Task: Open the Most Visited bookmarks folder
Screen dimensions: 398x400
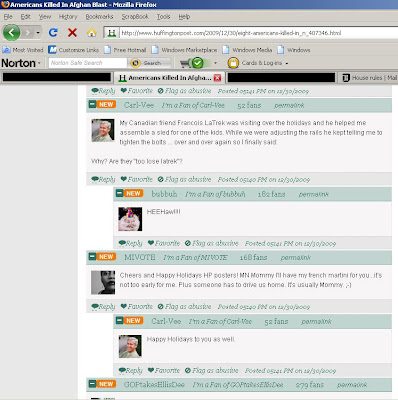Action: (x=23, y=50)
